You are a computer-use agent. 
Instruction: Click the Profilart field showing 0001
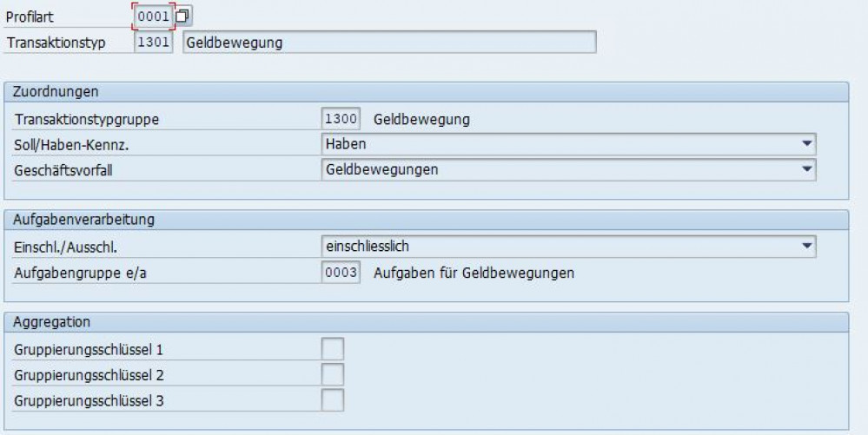click(153, 16)
